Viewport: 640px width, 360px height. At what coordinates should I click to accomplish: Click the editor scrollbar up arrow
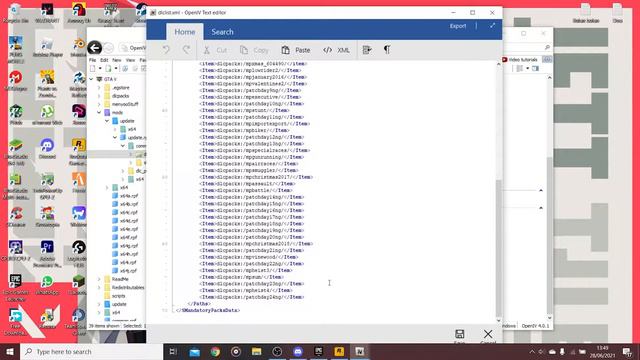[x=498, y=64]
